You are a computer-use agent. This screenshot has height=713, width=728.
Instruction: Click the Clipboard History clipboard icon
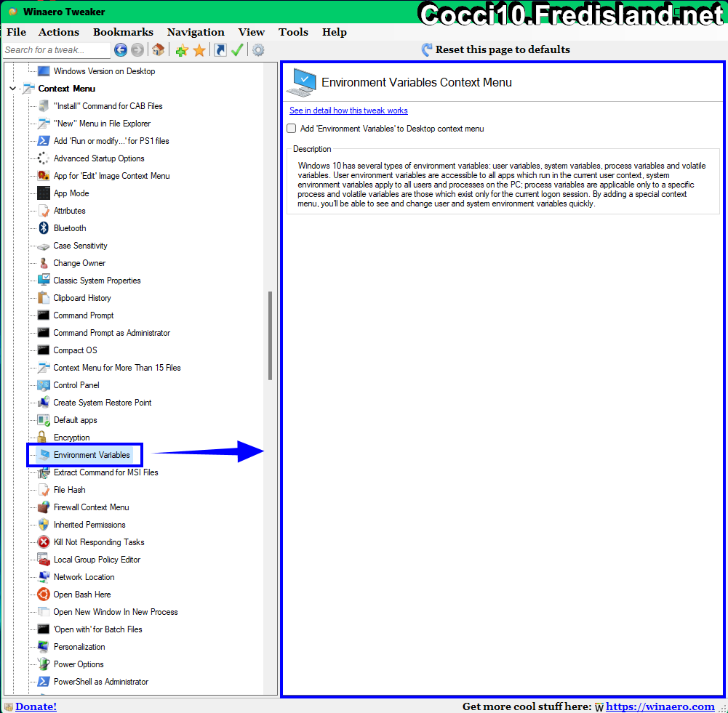tap(44, 297)
